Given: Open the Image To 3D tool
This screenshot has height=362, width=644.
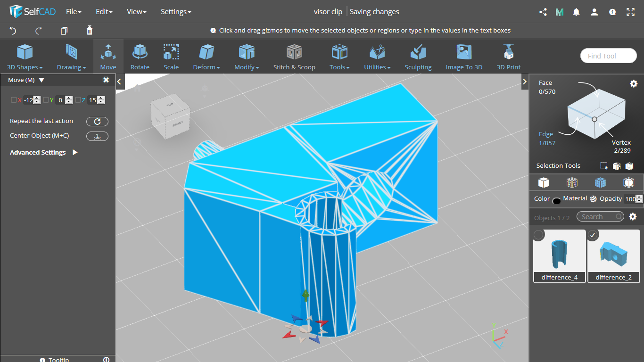Looking at the screenshot, I should tap(464, 57).
